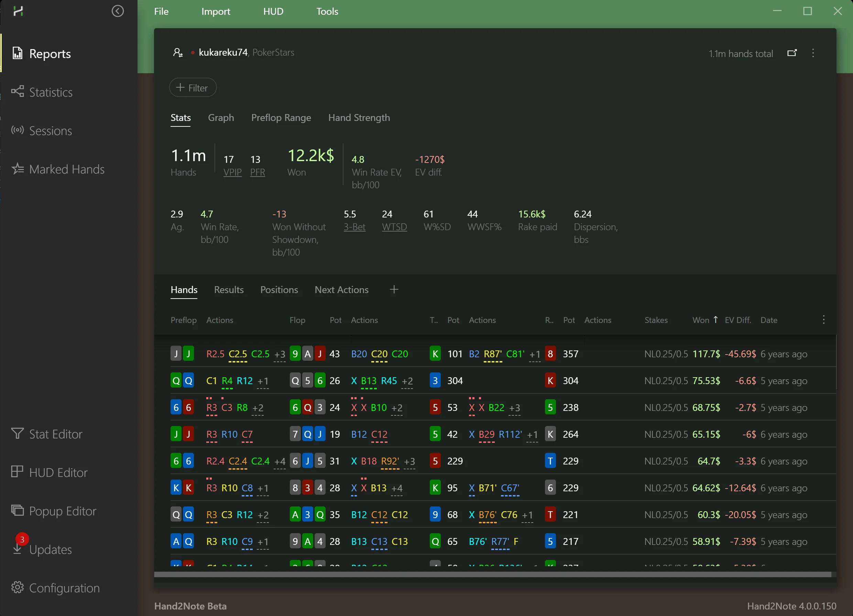Switch to the Preflop Range tab
Image resolution: width=853 pixels, height=616 pixels.
pyautogui.click(x=281, y=117)
